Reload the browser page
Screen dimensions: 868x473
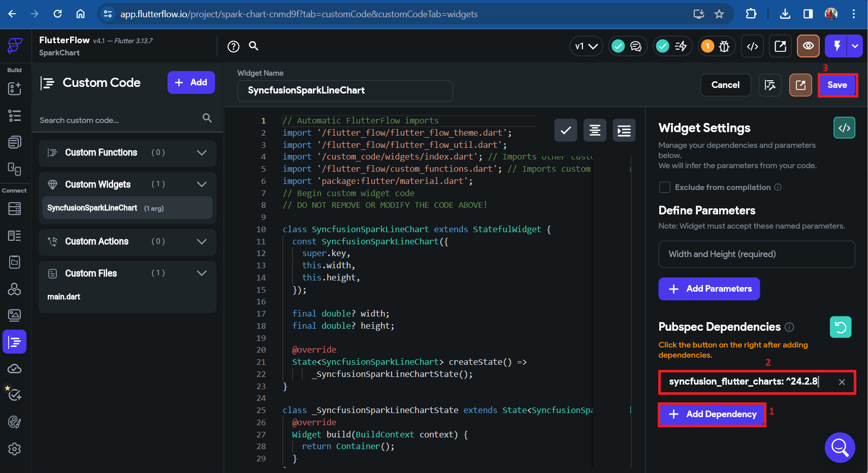coord(57,14)
